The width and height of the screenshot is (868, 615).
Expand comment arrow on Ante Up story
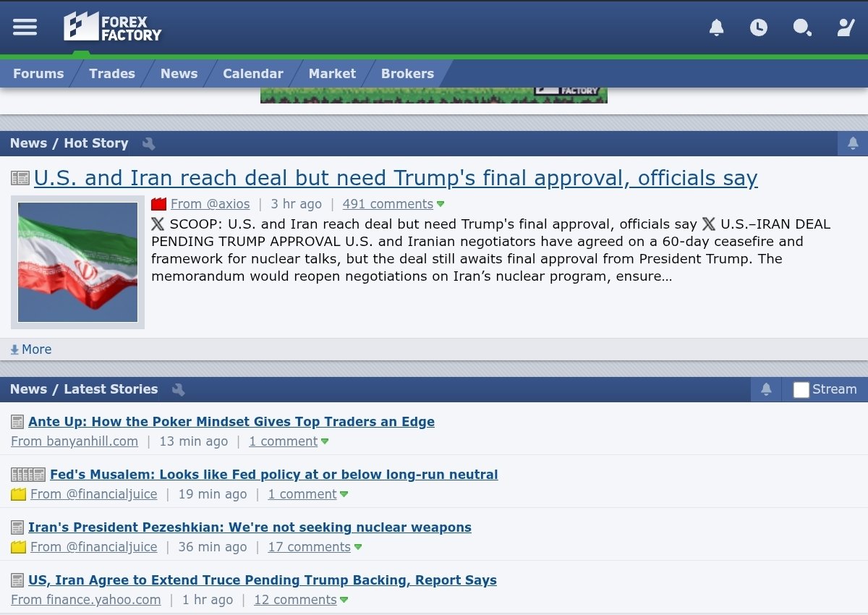point(325,441)
